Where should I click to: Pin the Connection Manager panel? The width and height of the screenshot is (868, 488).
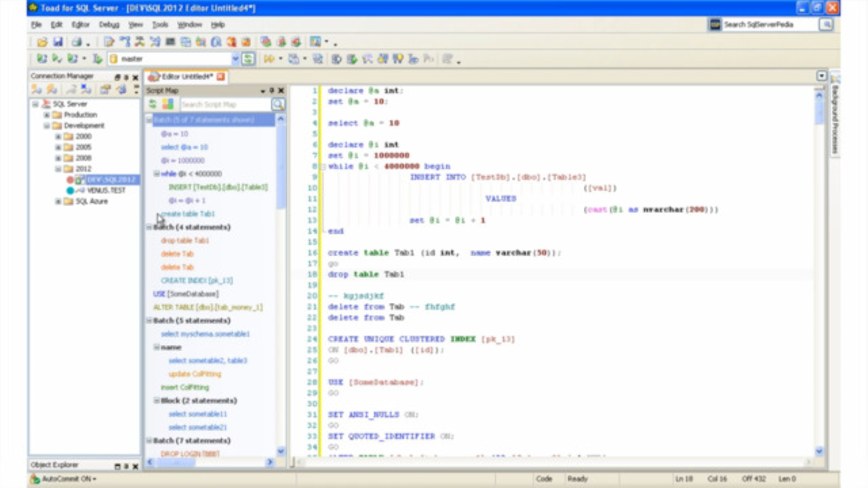click(x=126, y=77)
